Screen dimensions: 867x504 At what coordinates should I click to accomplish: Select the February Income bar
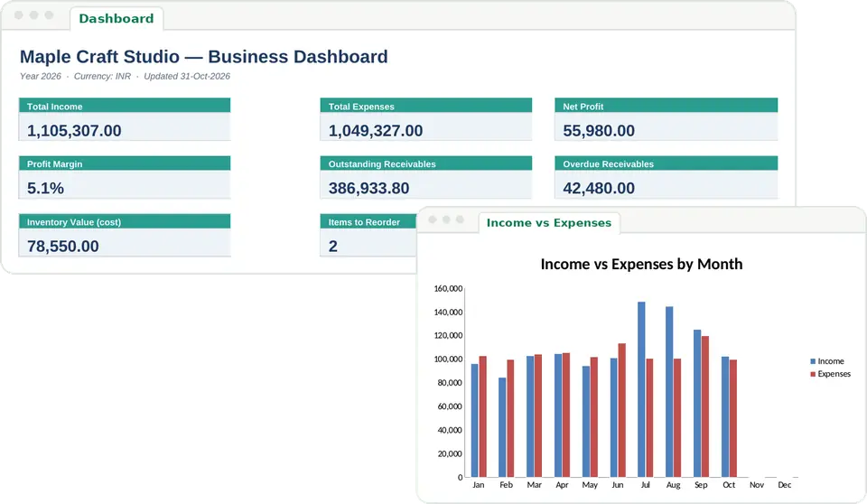click(502, 427)
